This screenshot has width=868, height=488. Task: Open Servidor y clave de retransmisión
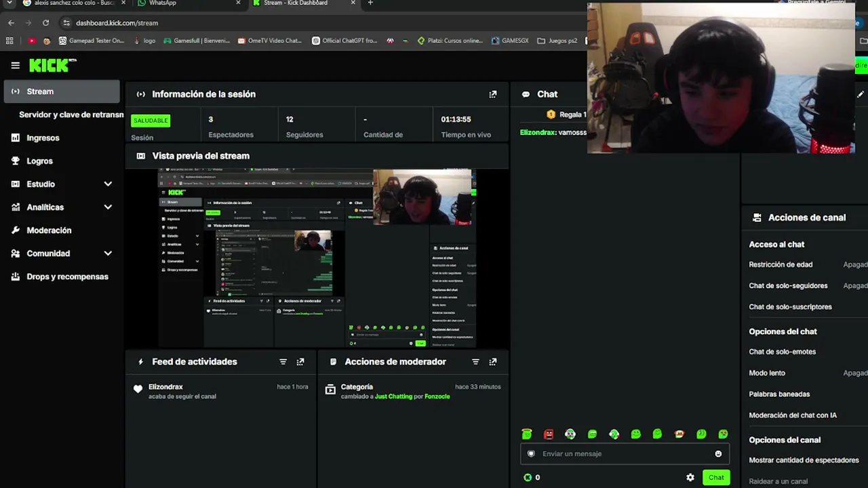click(x=71, y=115)
